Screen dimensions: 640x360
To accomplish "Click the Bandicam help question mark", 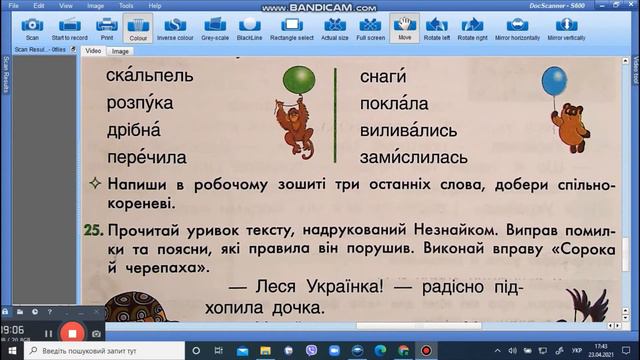I will (50, 311).
